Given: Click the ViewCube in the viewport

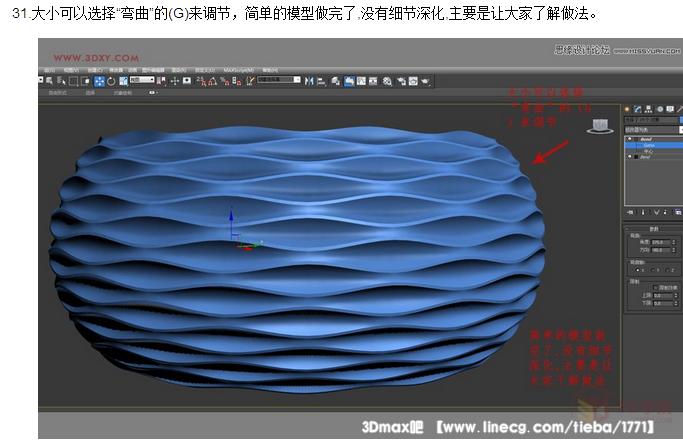Looking at the screenshot, I should click(600, 125).
